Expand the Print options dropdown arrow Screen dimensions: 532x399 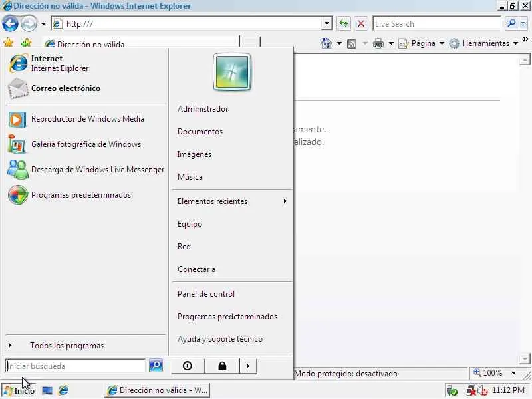pyautogui.click(x=391, y=43)
